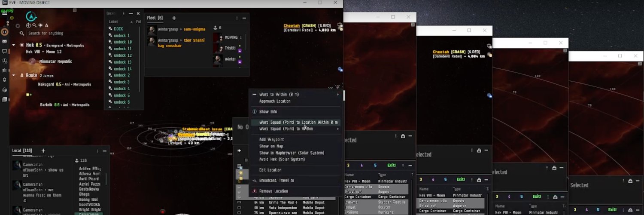Click the bookmark icon beside DOCK
Viewport: 644px width, 215px height.
pos(110,29)
